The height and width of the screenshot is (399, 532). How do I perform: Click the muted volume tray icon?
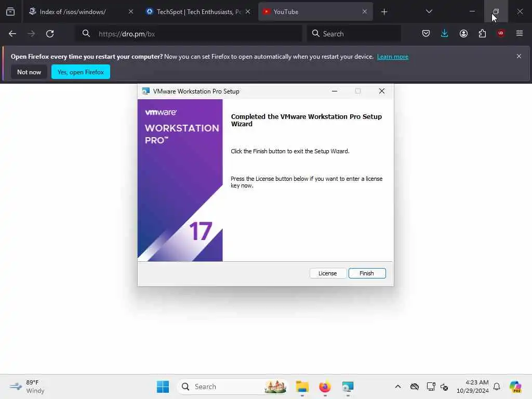(x=444, y=387)
